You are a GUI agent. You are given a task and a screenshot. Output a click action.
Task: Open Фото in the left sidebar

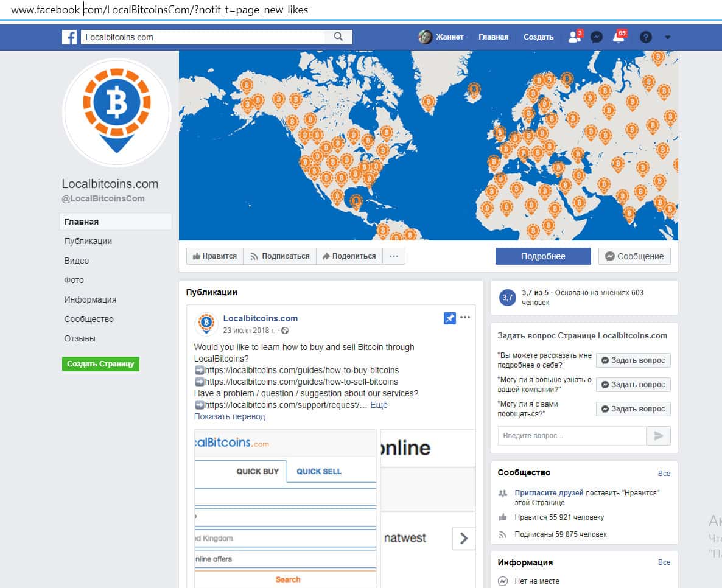(74, 280)
